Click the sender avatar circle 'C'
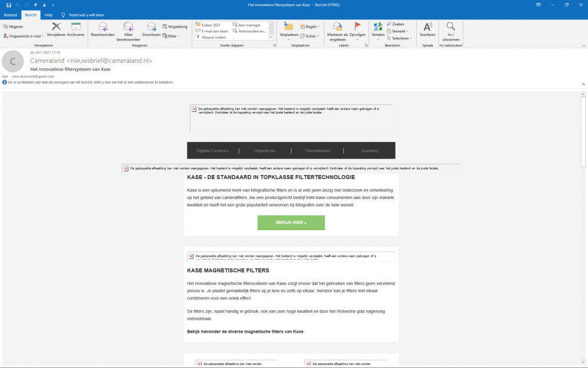Screen dimensions: 588x368 [13, 61]
